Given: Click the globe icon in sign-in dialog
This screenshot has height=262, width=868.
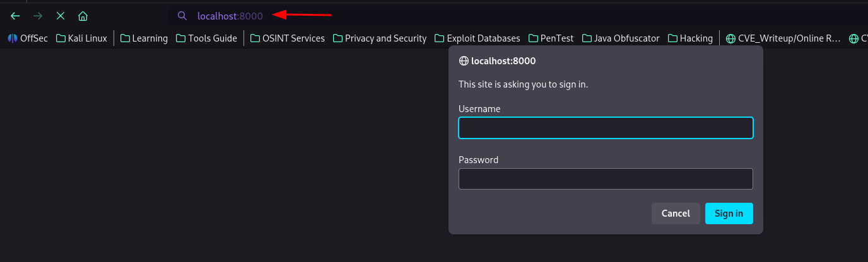Looking at the screenshot, I should pos(464,61).
